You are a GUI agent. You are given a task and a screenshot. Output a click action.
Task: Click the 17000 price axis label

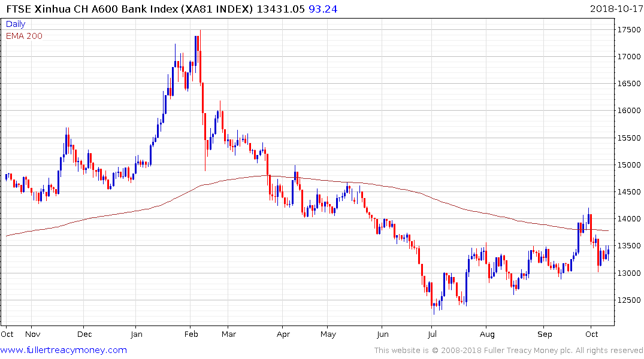click(629, 57)
